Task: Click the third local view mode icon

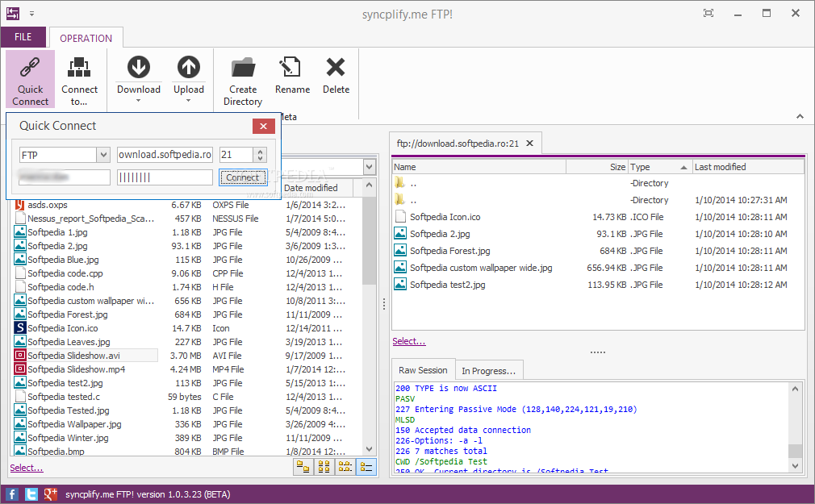Action: pos(345,467)
